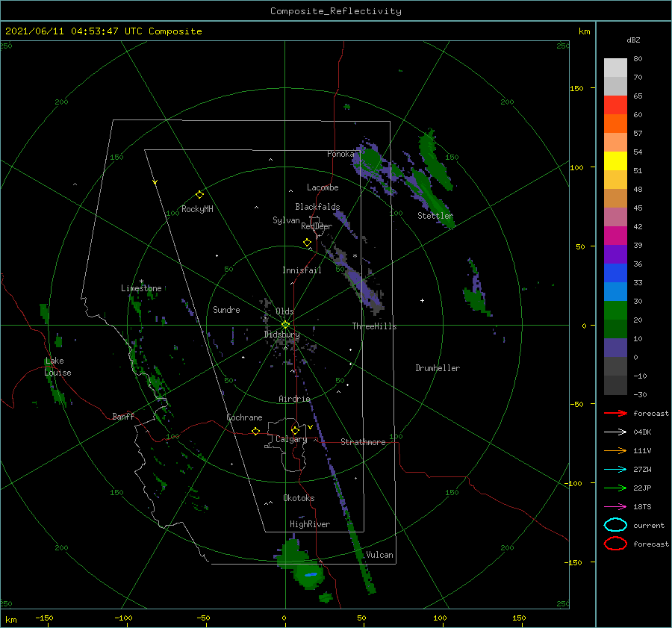Click the white plus marker west of Drumheller

422,300
